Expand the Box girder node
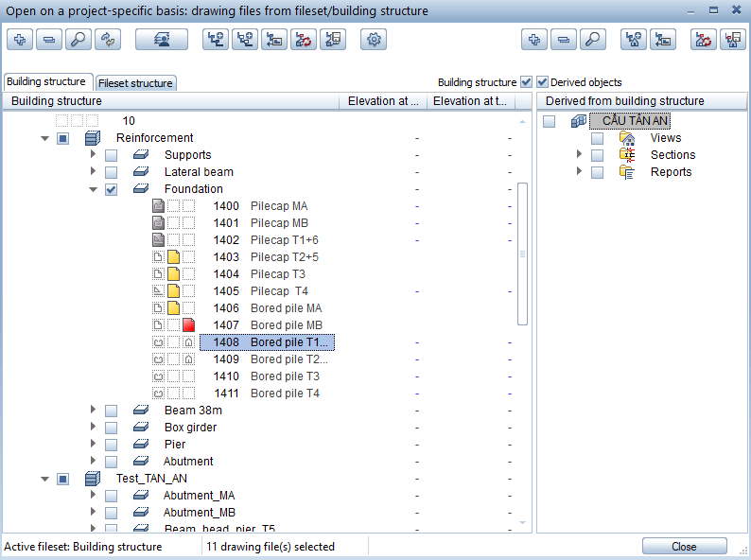751x560 pixels. 93,428
